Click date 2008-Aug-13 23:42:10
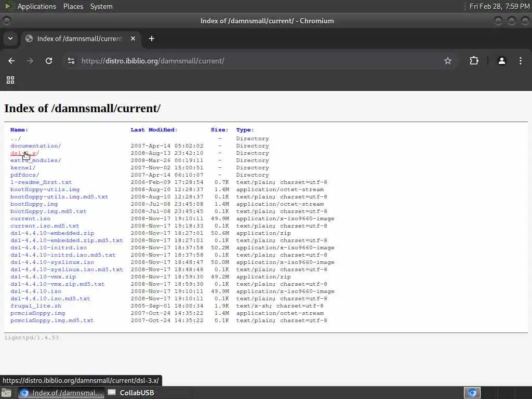The image size is (532, 399). (167, 153)
